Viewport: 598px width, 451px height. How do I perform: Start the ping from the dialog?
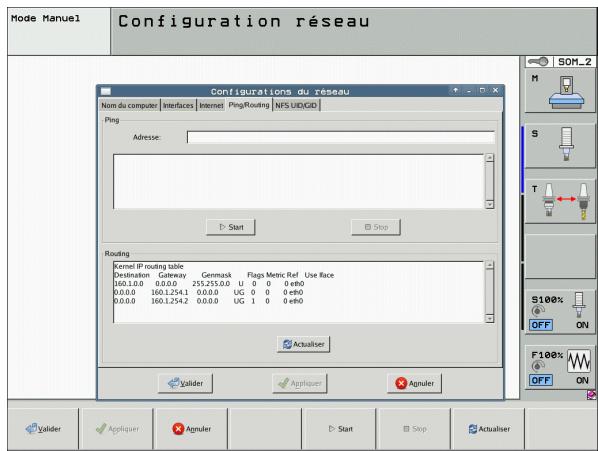coord(231,227)
